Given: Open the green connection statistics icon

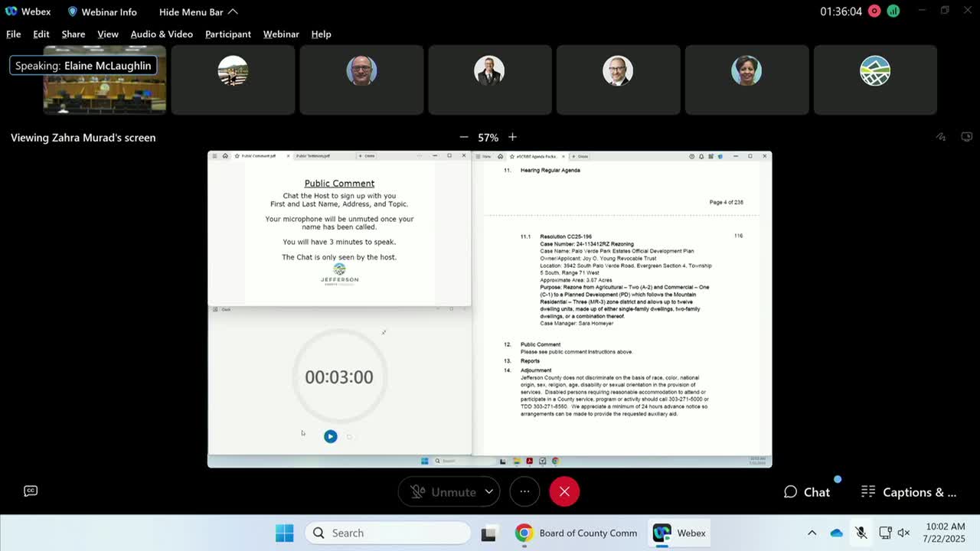Looking at the screenshot, I should click(893, 11).
